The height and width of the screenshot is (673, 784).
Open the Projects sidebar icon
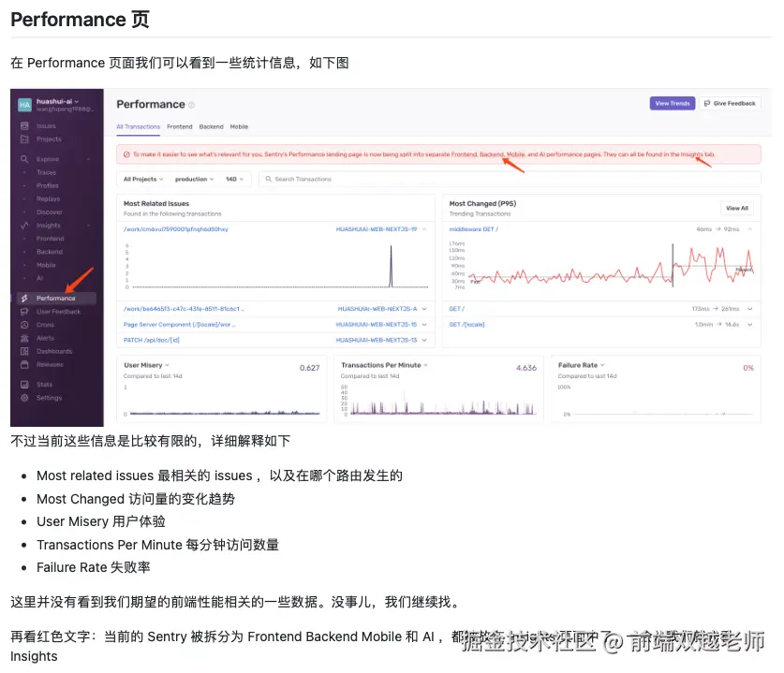24,139
